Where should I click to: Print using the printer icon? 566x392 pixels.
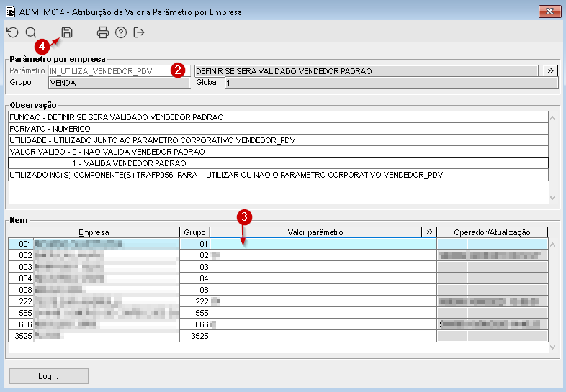[x=103, y=32]
